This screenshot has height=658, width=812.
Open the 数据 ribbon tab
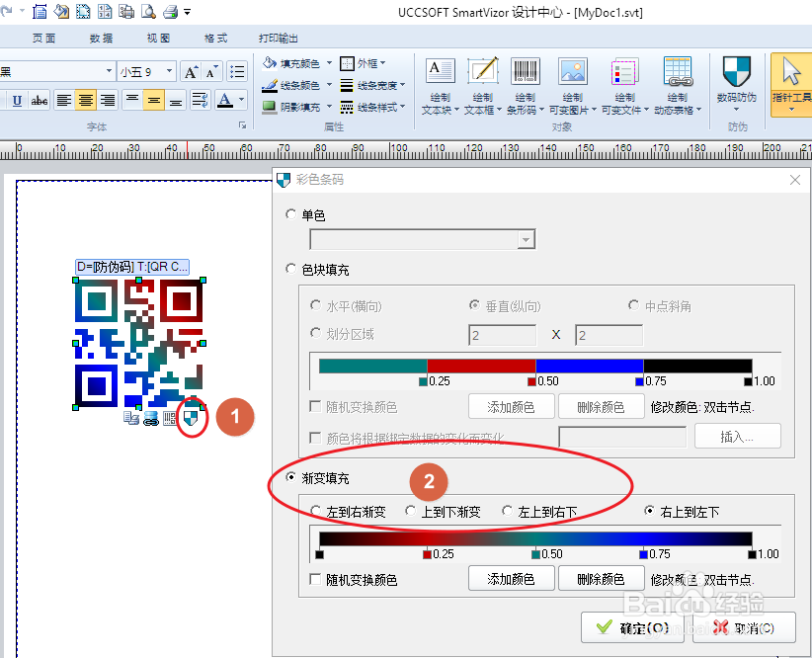coord(101,38)
